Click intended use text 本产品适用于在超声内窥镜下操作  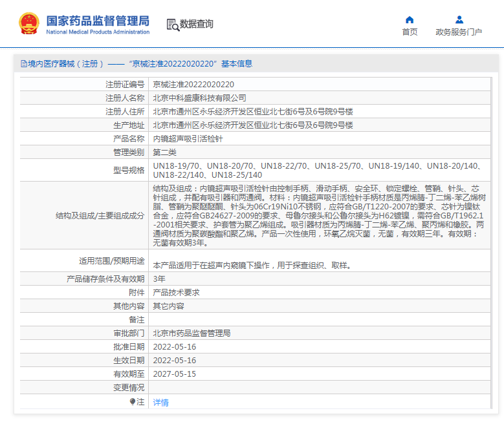point(252,265)
